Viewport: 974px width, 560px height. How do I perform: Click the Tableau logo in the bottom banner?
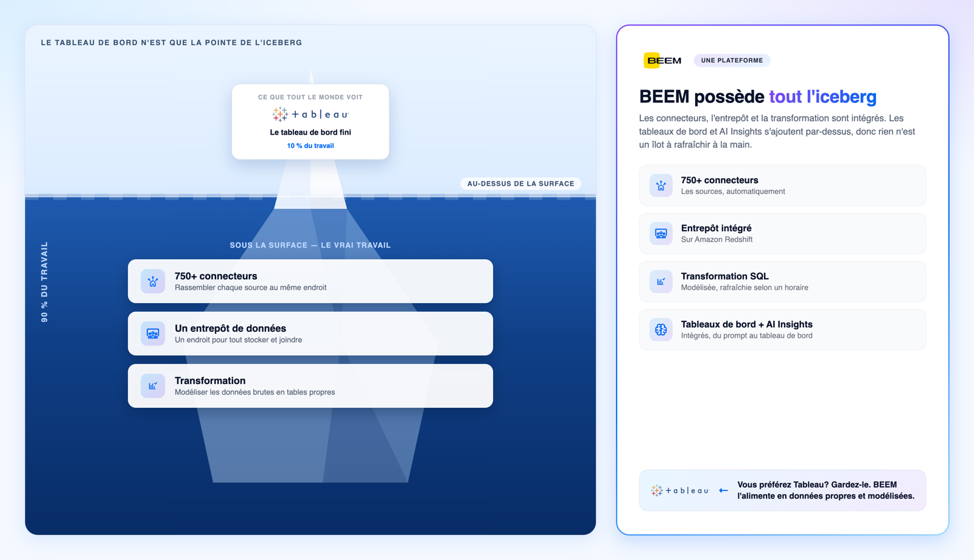pos(680,490)
